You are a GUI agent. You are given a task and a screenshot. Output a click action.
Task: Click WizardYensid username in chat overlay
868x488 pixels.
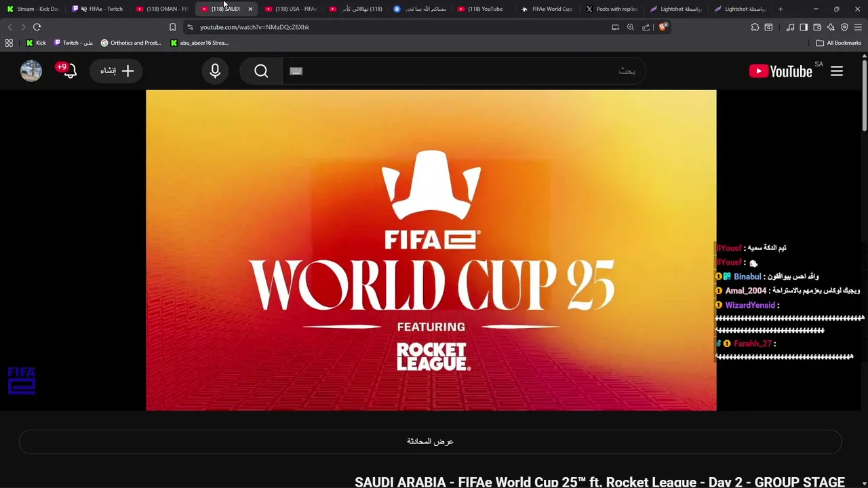tap(750, 305)
